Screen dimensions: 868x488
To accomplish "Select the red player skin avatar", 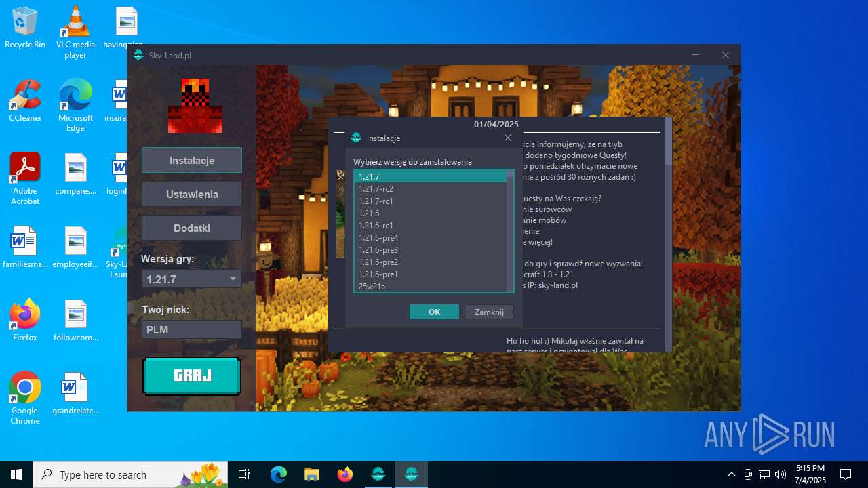I will 195,106.
